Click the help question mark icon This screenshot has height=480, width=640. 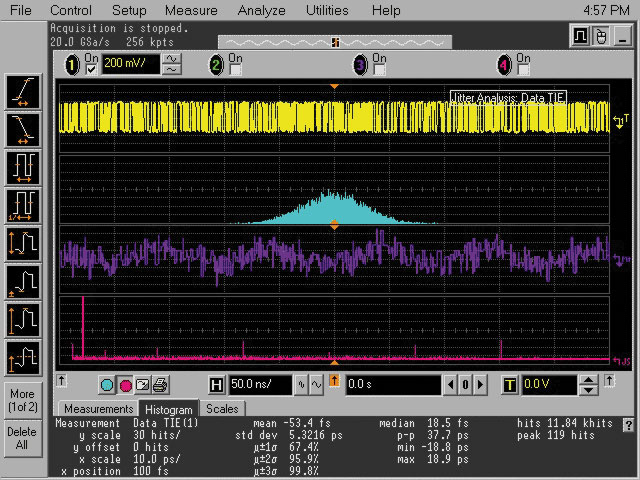click(x=629, y=425)
